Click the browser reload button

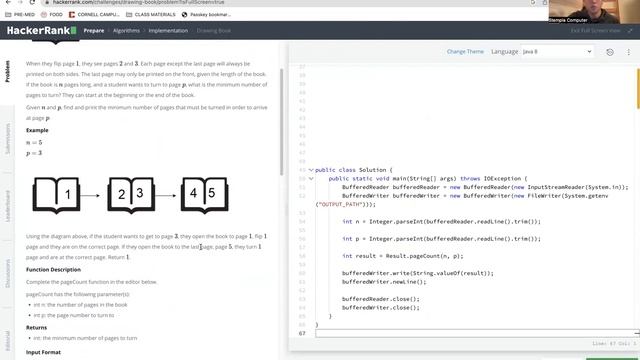[x=32, y=2]
